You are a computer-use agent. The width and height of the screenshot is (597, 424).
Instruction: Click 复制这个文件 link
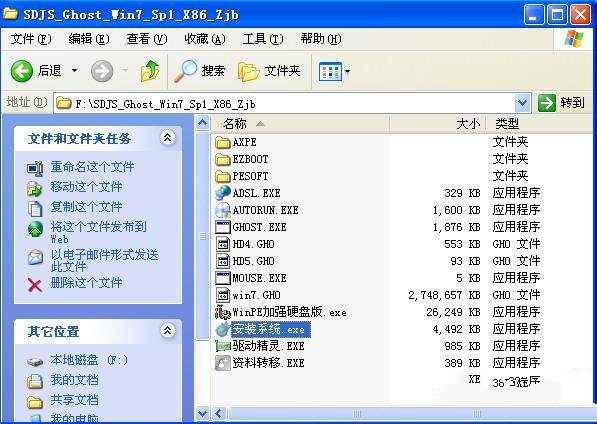coord(86,207)
